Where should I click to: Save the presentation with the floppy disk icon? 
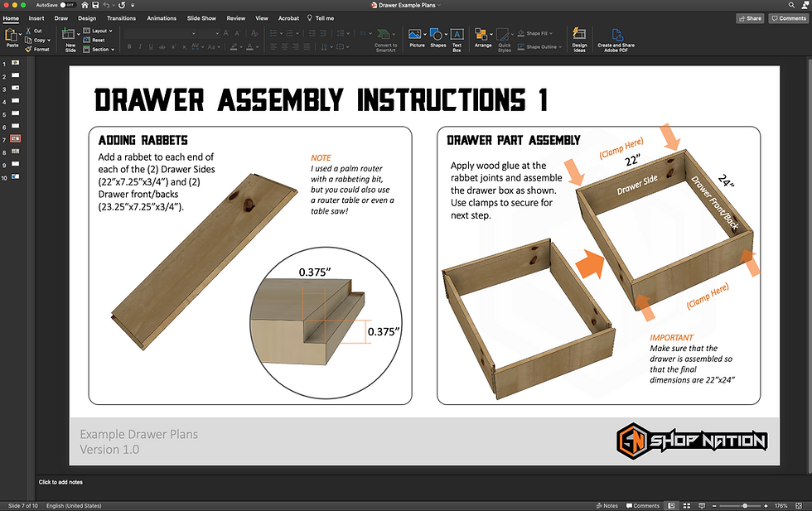click(96, 5)
